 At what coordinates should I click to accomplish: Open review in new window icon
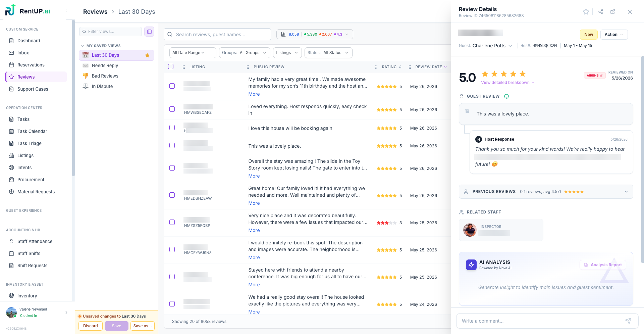point(613,12)
